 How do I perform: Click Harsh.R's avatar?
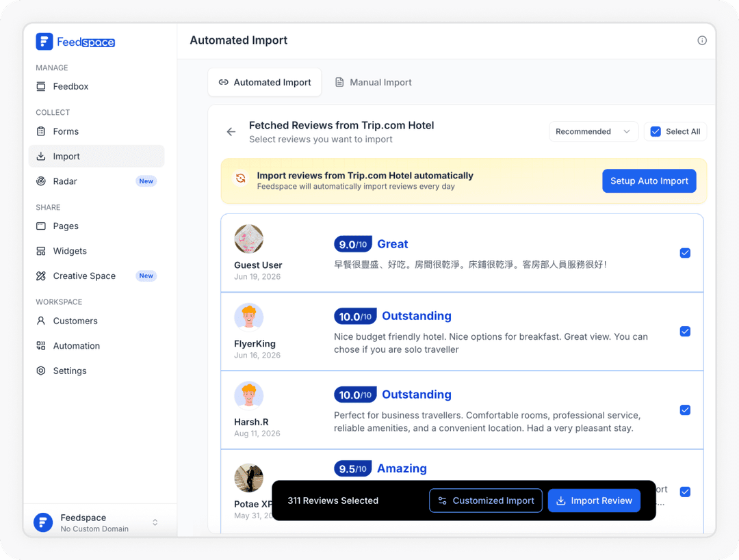(x=249, y=395)
